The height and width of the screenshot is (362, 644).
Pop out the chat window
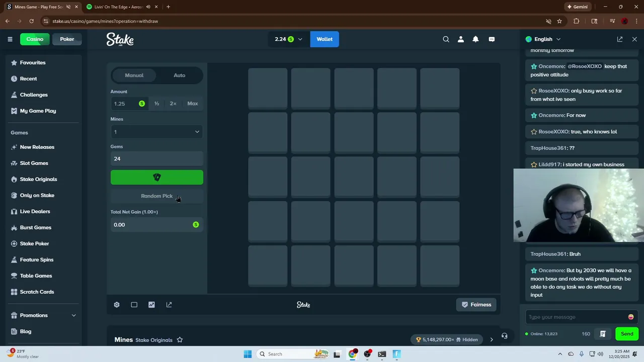pos(620,39)
